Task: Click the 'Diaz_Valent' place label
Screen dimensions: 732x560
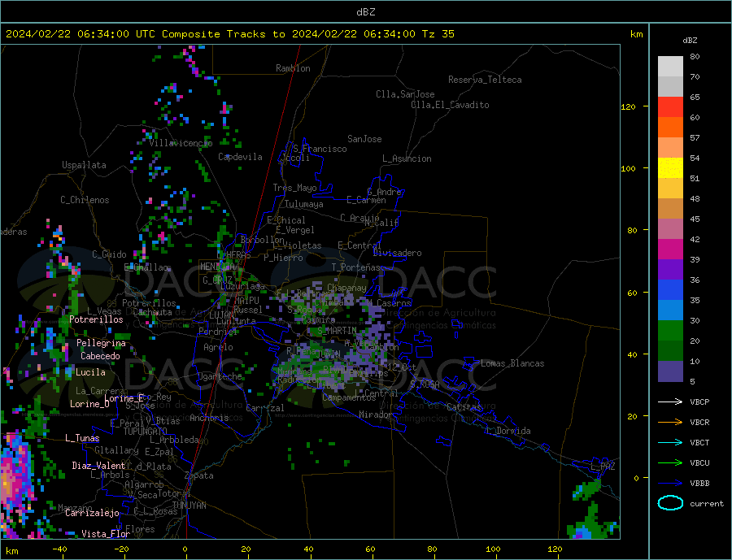Action: tap(98, 466)
